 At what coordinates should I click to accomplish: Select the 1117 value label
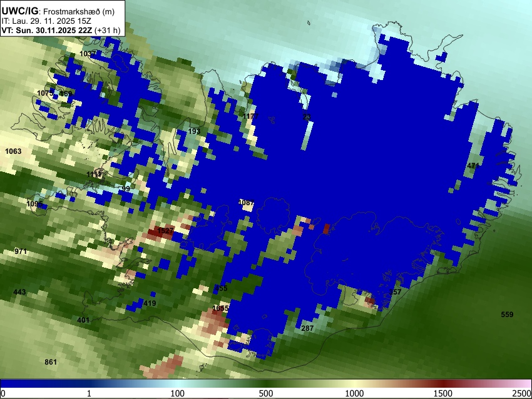point(95,174)
